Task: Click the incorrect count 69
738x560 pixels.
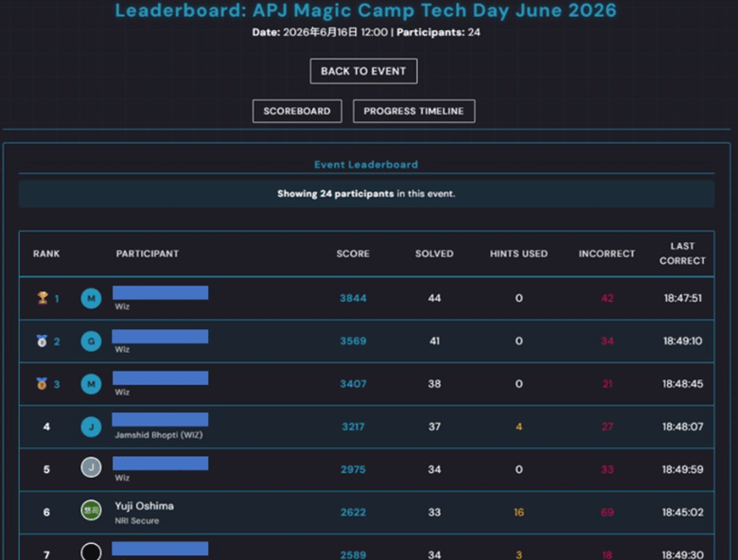Action: [607, 512]
